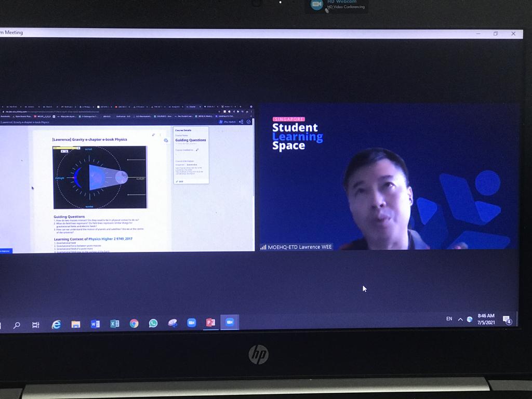Select the Lawrence WEE video tile
532x399 pixels.
pyautogui.click(x=390, y=177)
